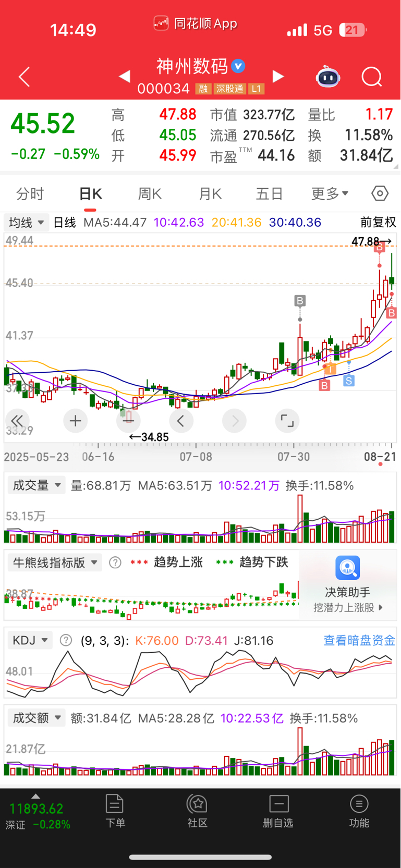The height and width of the screenshot is (868, 401).
Task: Tap the blue verified badge beside 神州数码
Action: pyautogui.click(x=238, y=66)
